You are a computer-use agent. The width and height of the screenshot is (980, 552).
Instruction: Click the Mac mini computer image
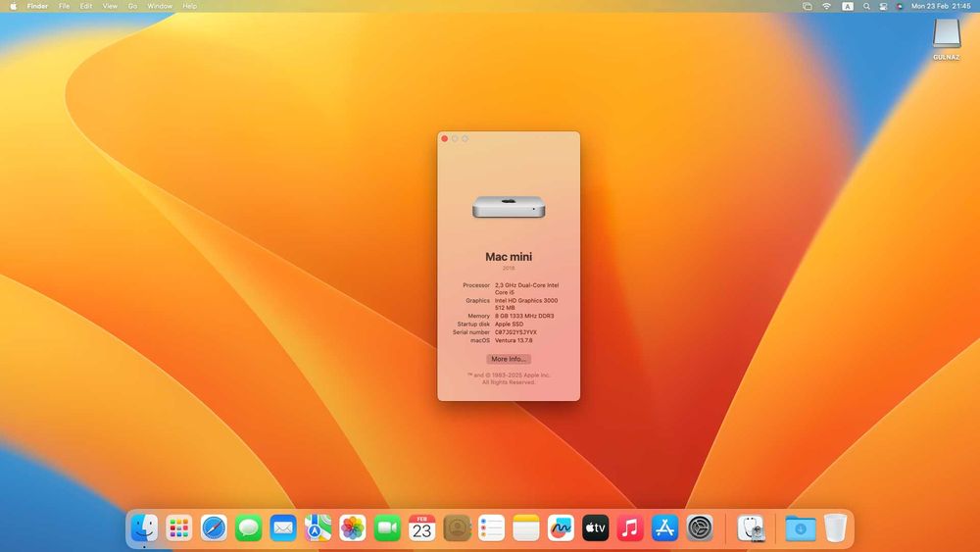509,208
